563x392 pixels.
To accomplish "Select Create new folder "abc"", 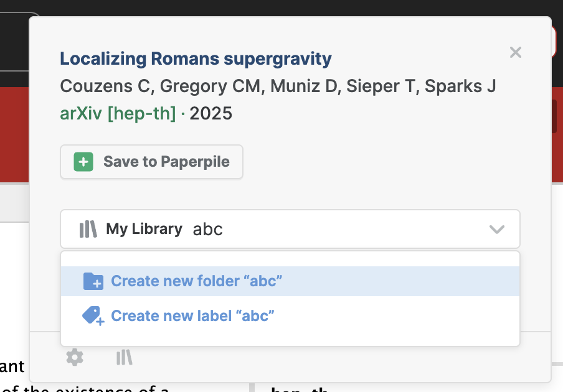I will [290, 281].
